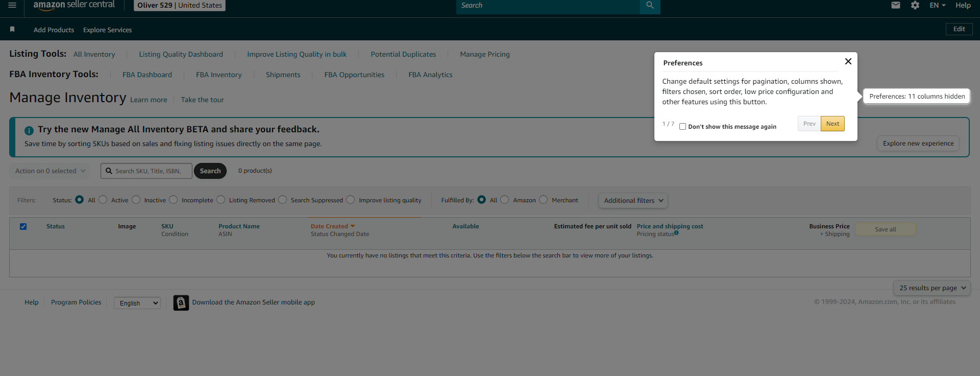Go to All Inventory listing tool
Image resolution: width=980 pixels, height=376 pixels.
click(94, 54)
